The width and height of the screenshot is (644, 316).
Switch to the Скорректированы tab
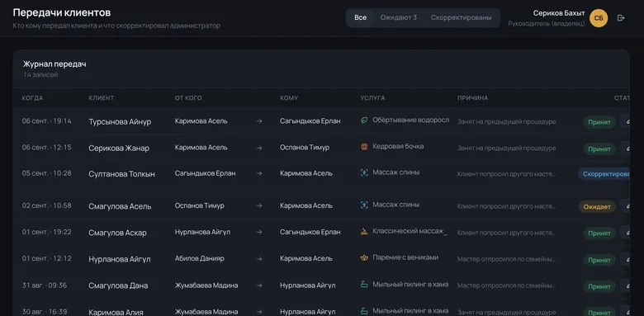[461, 17]
